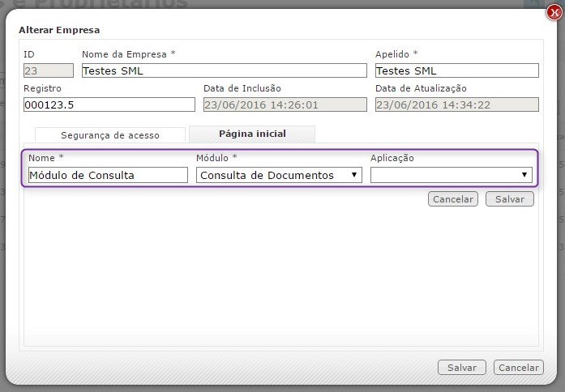Click the disabled ID field showing 23
Viewport: 565px width, 392px height.
point(48,70)
